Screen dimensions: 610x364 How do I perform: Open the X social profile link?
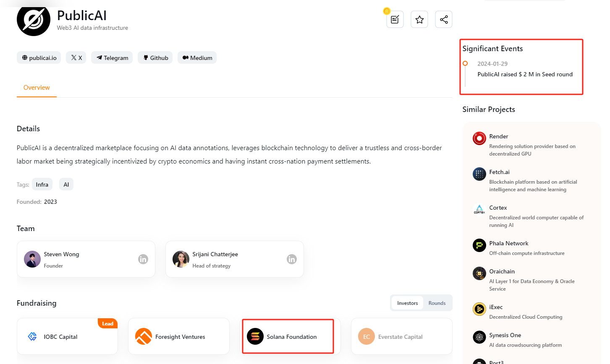(x=76, y=58)
